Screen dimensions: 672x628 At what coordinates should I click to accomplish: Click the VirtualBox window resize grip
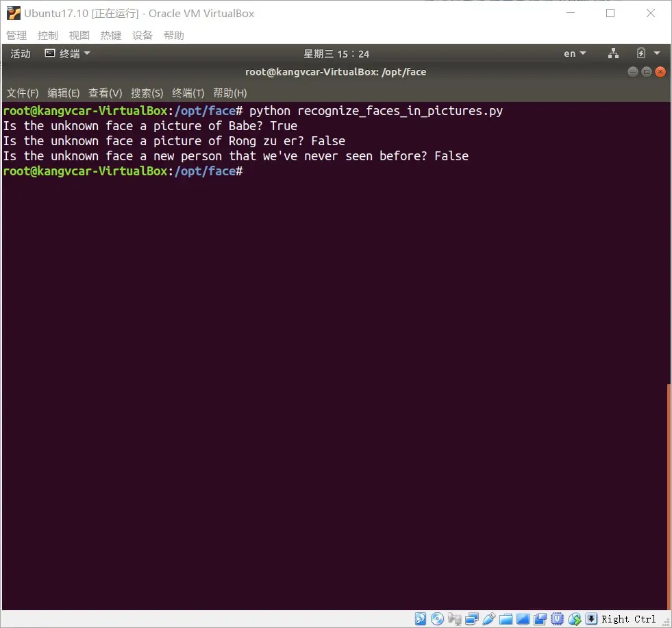pos(667,623)
